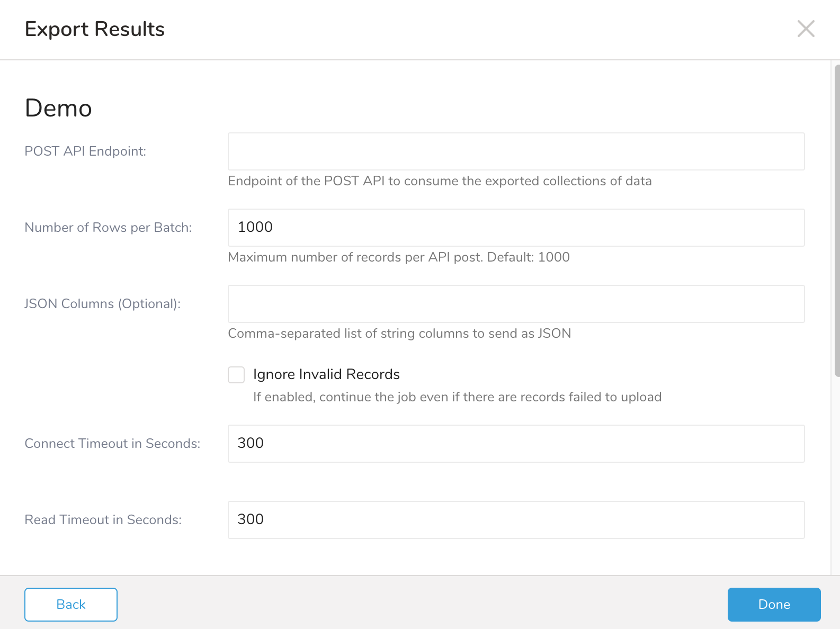
Task: Click the Read Timeout in Seconds label
Action: coord(103,520)
